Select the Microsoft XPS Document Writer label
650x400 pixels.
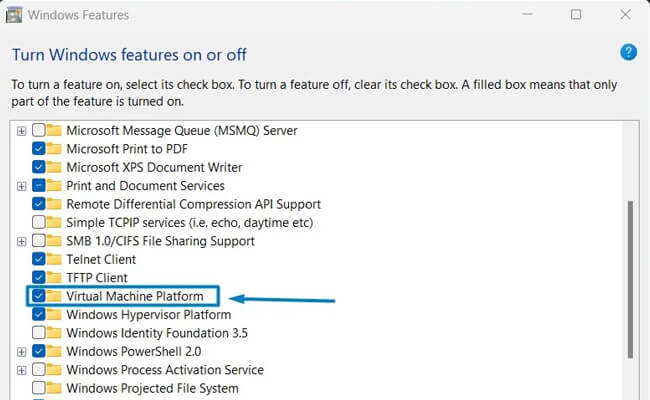pyautogui.click(x=154, y=167)
